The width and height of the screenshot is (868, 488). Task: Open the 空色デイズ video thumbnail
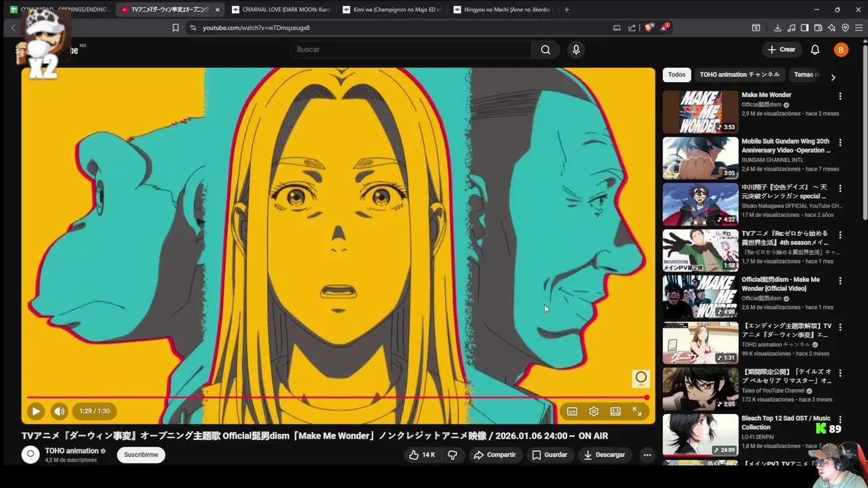click(x=701, y=204)
